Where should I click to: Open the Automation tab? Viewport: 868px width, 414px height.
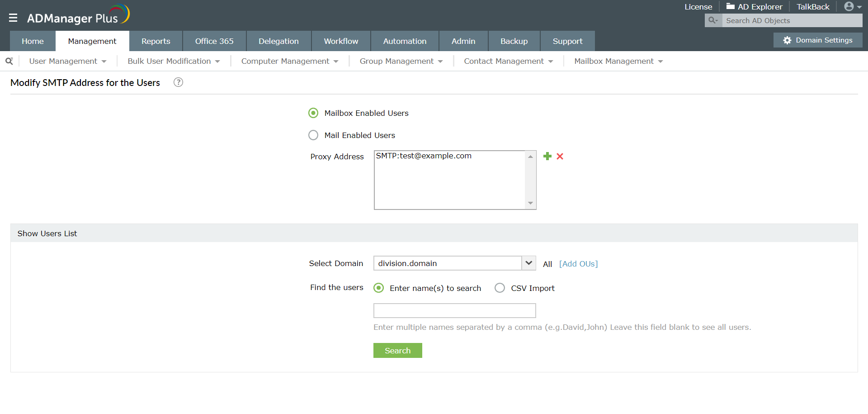click(405, 41)
